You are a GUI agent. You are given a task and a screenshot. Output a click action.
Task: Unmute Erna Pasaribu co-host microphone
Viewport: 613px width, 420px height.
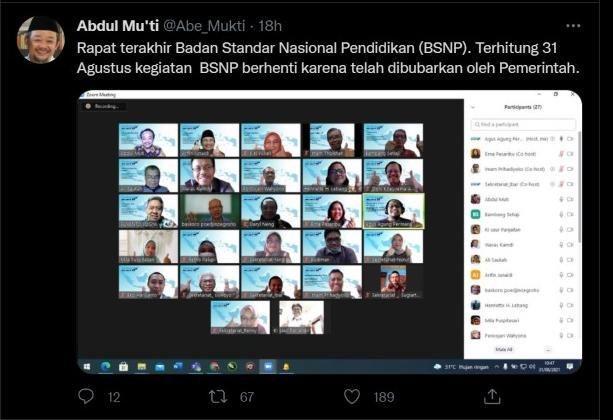point(561,154)
